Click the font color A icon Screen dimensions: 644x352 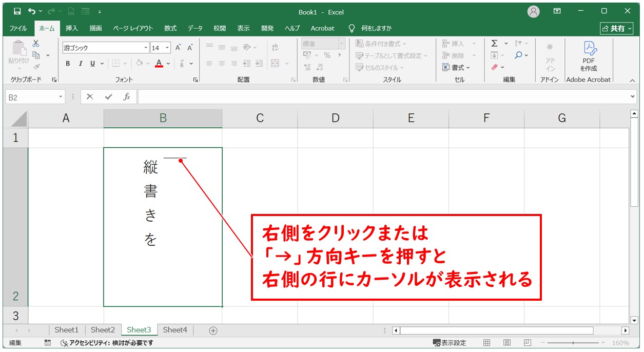pos(159,64)
